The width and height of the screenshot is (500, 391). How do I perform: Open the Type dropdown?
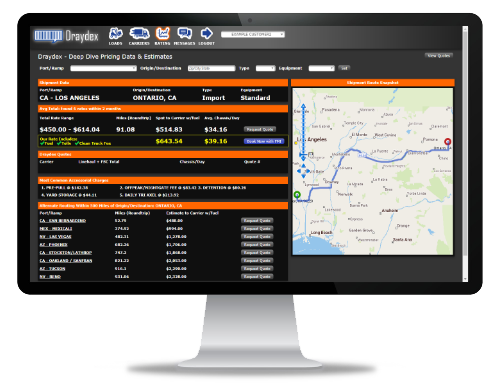pos(265,68)
